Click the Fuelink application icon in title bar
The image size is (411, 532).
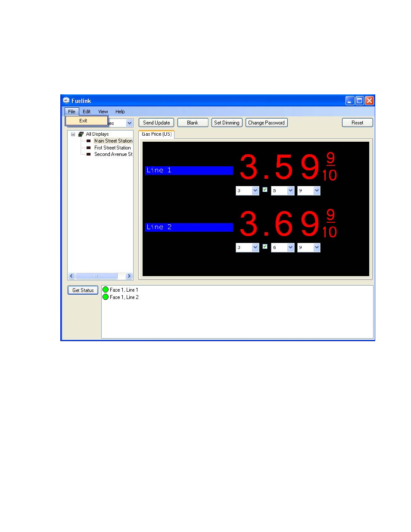[x=66, y=100]
